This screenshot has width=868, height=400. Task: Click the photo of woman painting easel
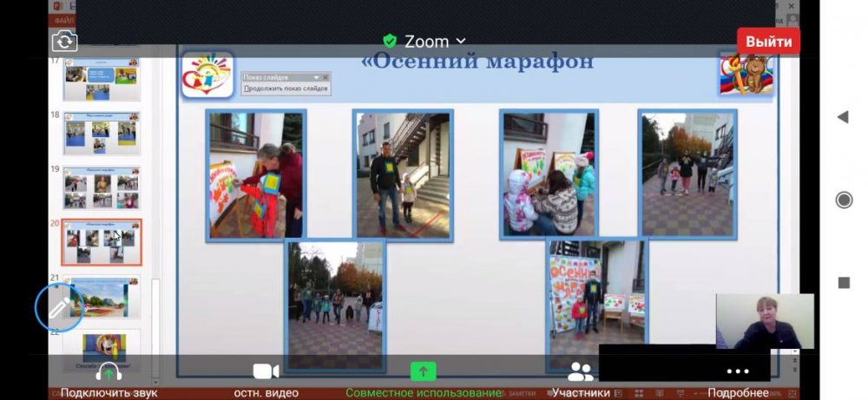point(256,175)
